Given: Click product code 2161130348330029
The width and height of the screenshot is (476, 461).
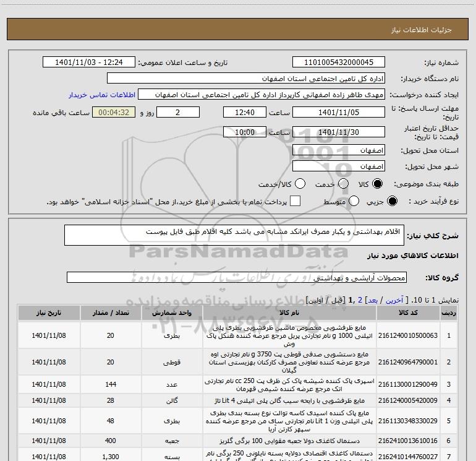Looking at the screenshot, I should tap(408, 421).
